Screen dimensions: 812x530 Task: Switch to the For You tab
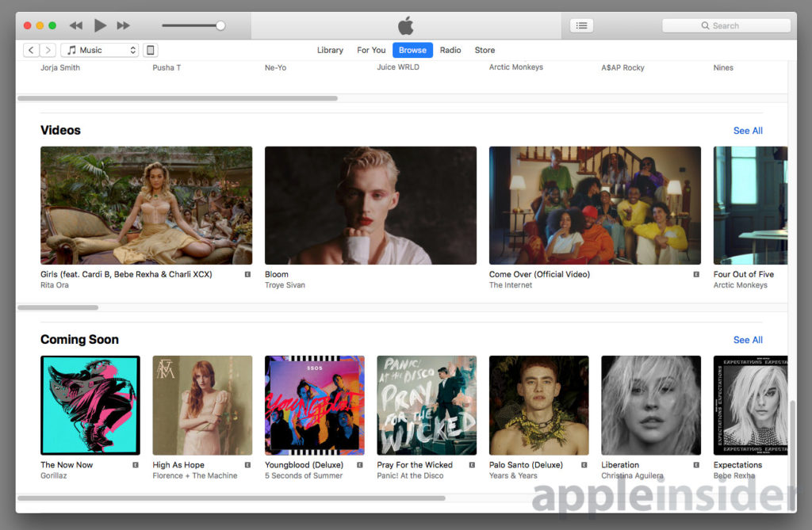371,49
